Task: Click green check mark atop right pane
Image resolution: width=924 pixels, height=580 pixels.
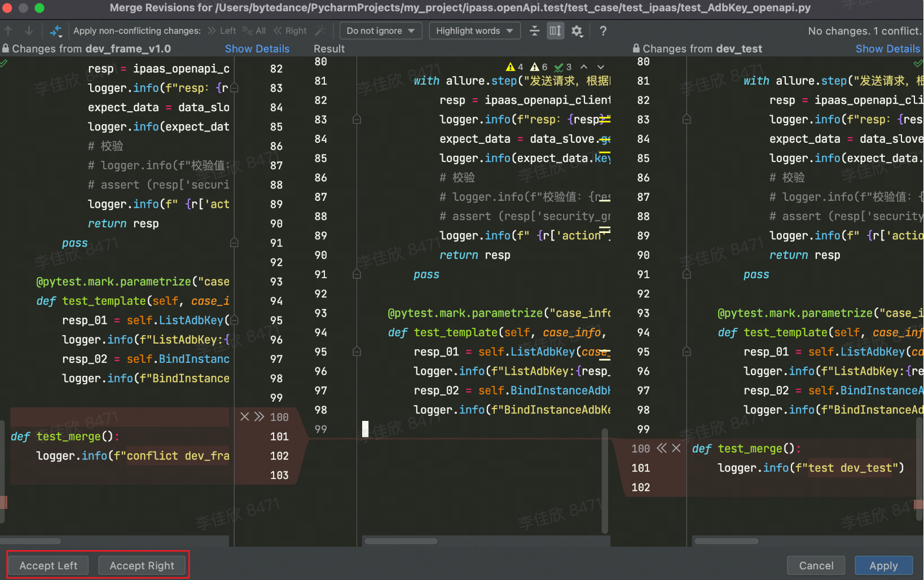Action: [918, 63]
